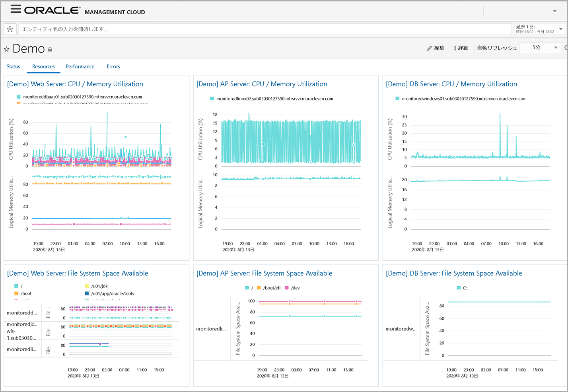Image resolution: width=568 pixels, height=392 pixels.
Task: Toggle the /boot legend swatch in Web Server file system
Action: click(x=16, y=293)
